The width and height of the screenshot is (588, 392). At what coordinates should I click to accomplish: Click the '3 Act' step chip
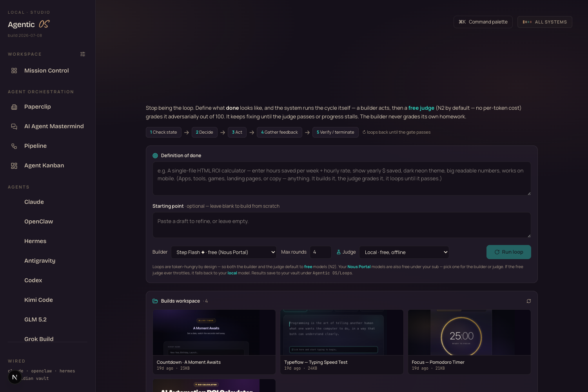coord(237,132)
